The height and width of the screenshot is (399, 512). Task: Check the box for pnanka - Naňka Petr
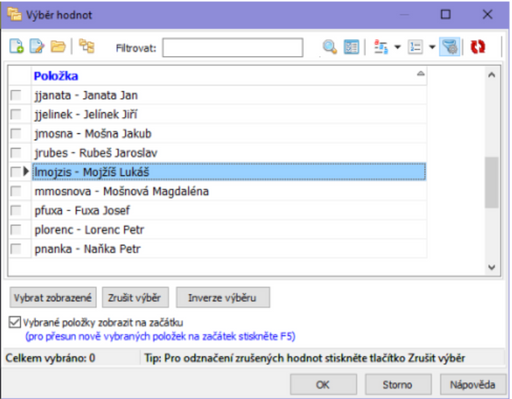[16, 249]
